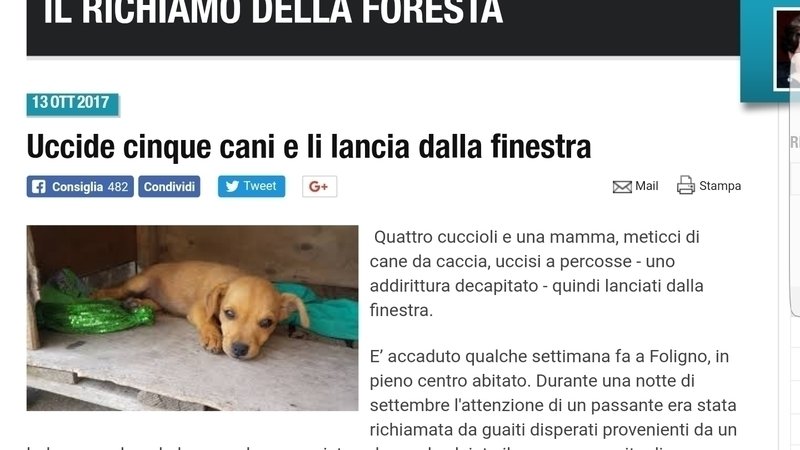The image size is (800, 450).
Task: Click the Stampa printer icon
Action: [686, 185]
